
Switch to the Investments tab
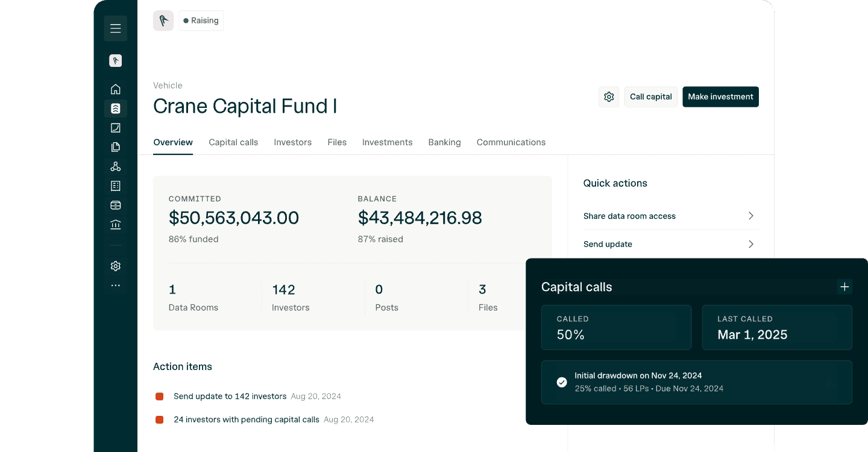388,142
